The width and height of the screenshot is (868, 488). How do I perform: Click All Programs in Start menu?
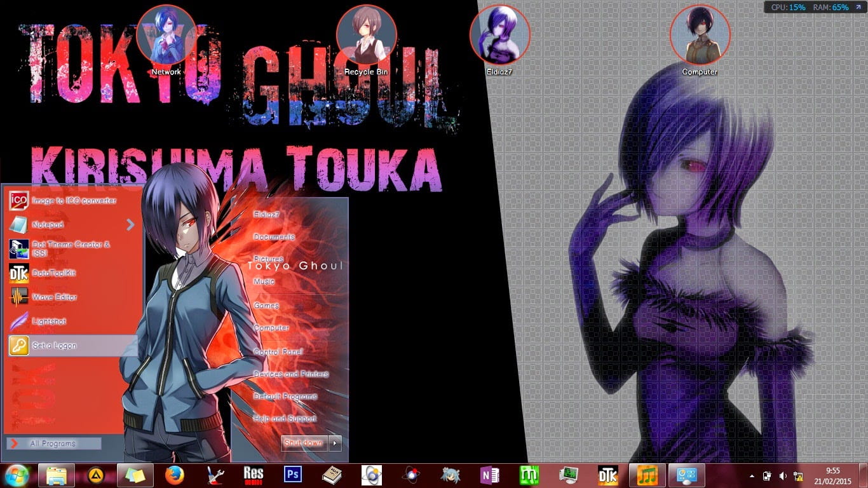point(53,444)
